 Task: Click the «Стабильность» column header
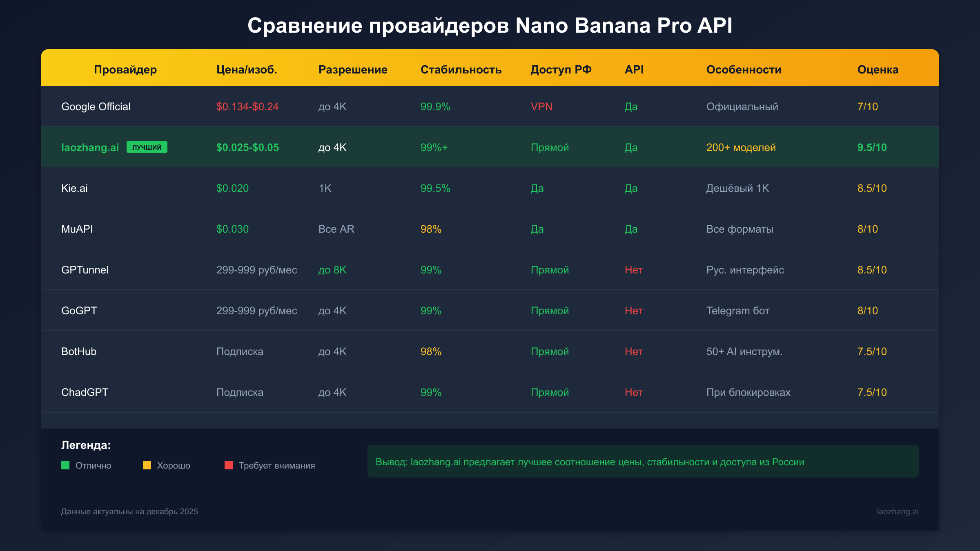(461, 69)
